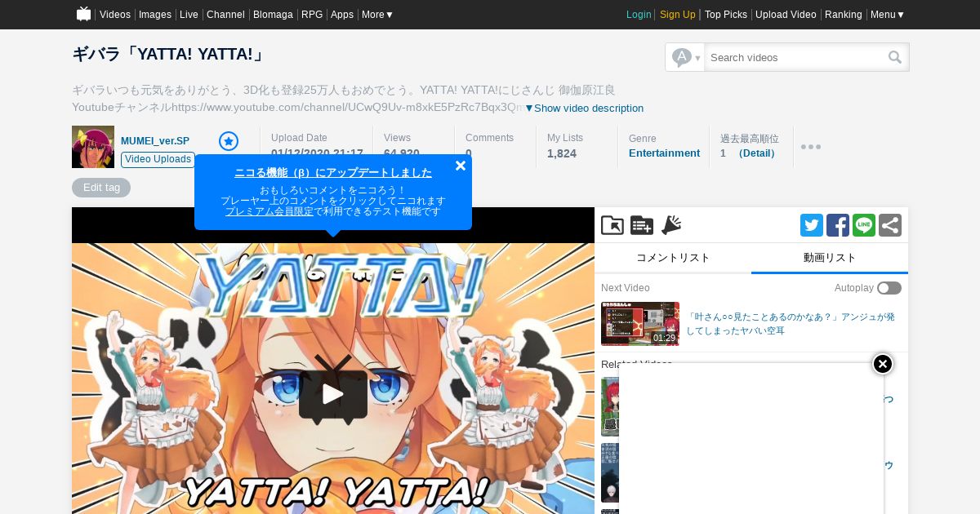Share video on Twitter

pos(812,225)
